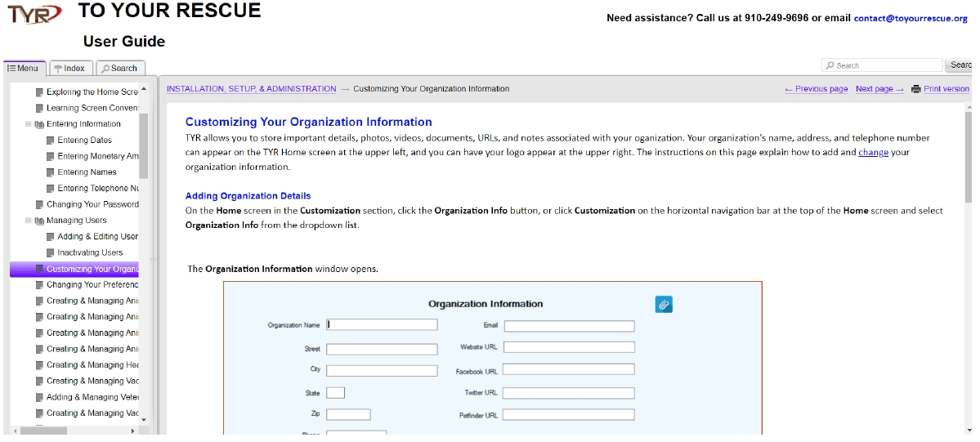The height and width of the screenshot is (442, 980).
Task: Click the top-right Search input field
Action: coord(882,65)
